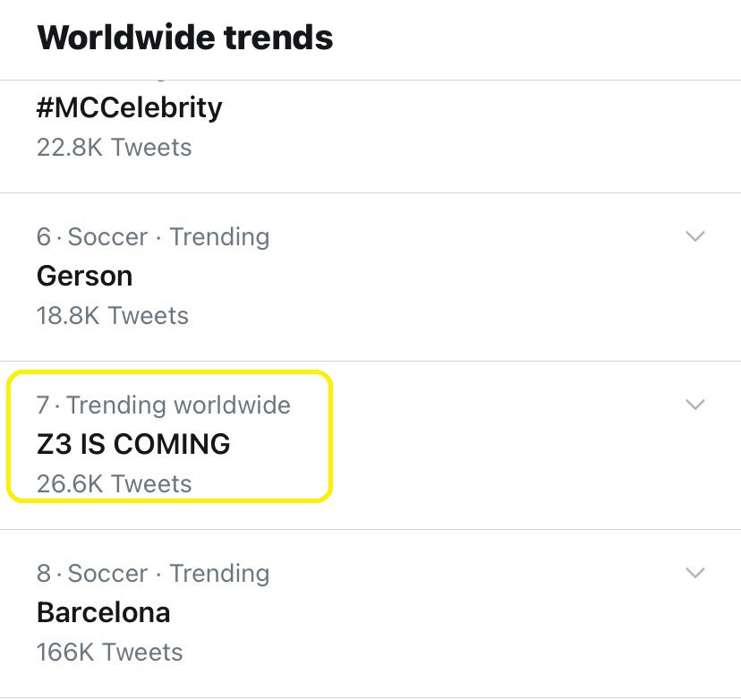Click the Trending word in Gerson's row
This screenshot has height=700, width=741.
coord(219,237)
